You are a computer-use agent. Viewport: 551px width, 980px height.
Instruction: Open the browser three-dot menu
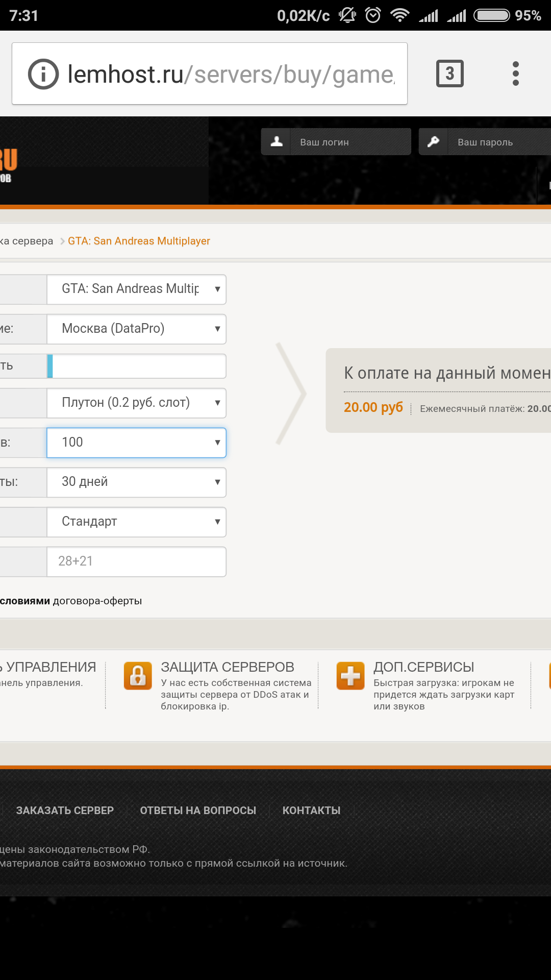[515, 74]
